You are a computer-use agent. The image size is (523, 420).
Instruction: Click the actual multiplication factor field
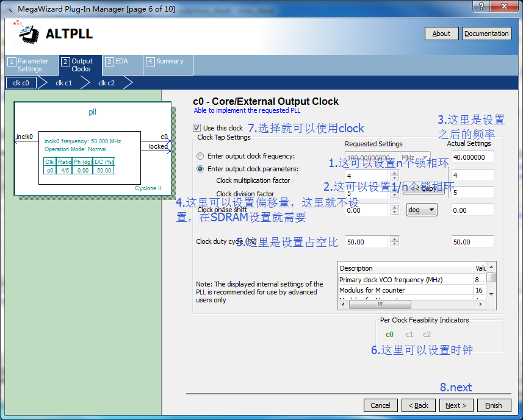(x=472, y=175)
